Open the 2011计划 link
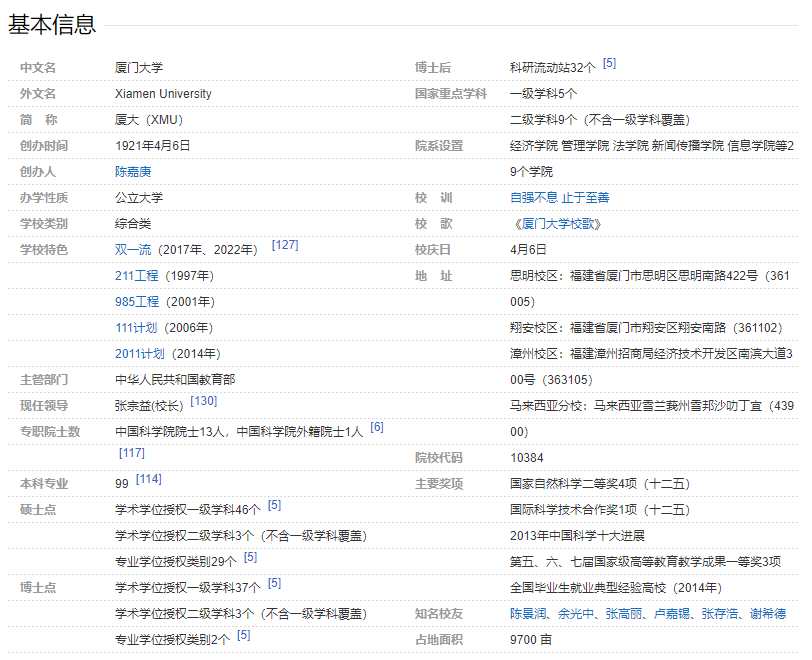The image size is (812, 660). (140, 354)
